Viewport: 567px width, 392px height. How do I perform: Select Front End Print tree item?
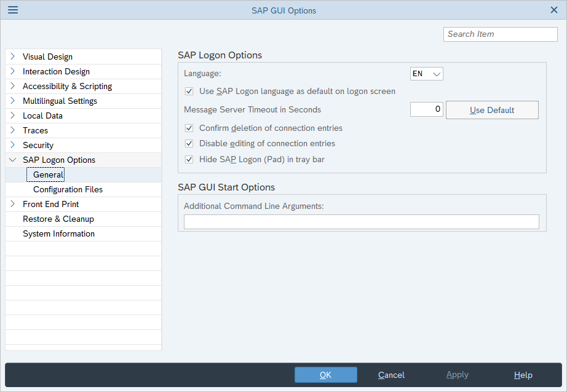coord(50,205)
